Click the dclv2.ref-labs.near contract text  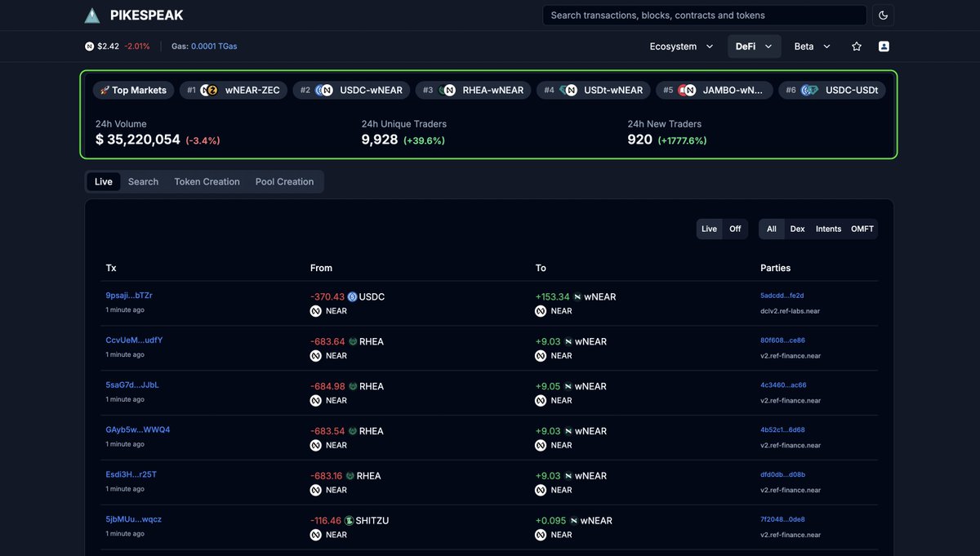(791, 311)
